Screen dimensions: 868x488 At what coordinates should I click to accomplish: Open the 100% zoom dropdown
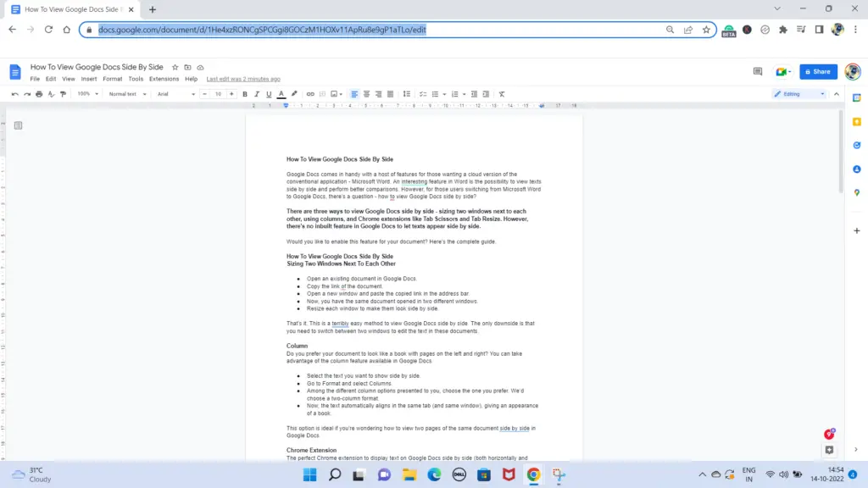pyautogui.click(x=87, y=94)
